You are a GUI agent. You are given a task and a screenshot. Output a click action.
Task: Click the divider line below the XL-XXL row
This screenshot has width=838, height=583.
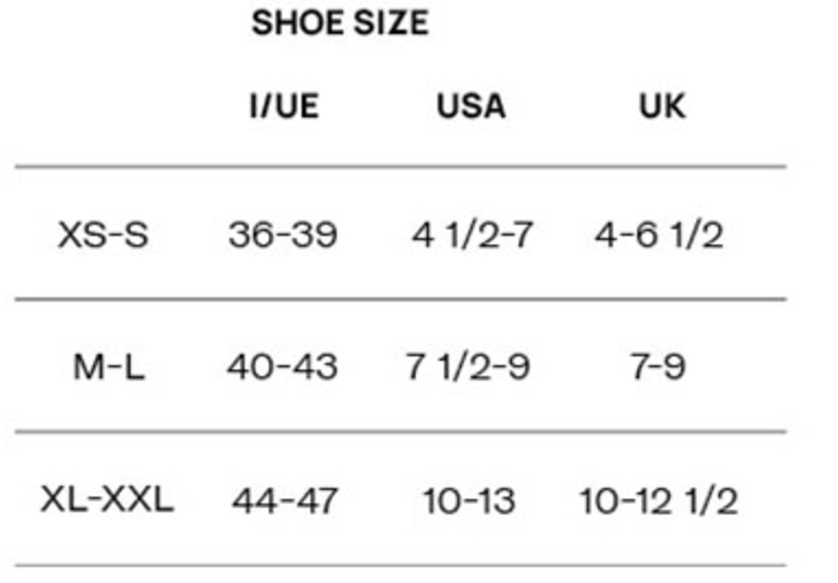[400, 565]
